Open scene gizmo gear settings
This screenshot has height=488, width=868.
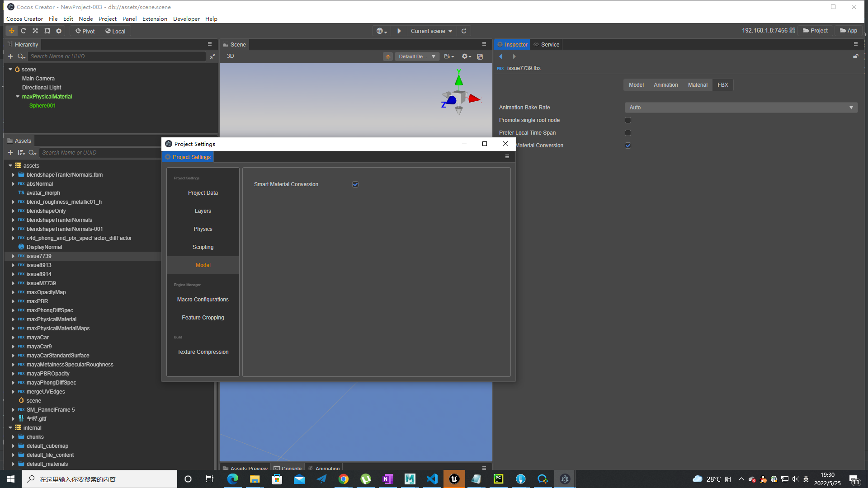[x=466, y=56]
